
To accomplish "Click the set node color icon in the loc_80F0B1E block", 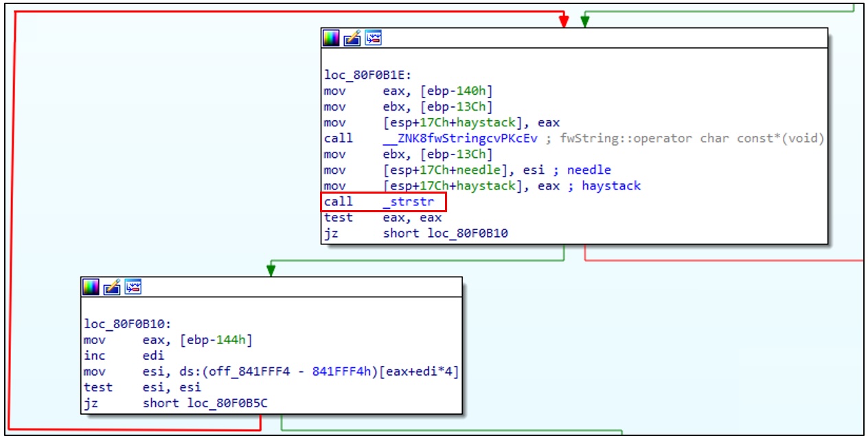I will (332, 38).
